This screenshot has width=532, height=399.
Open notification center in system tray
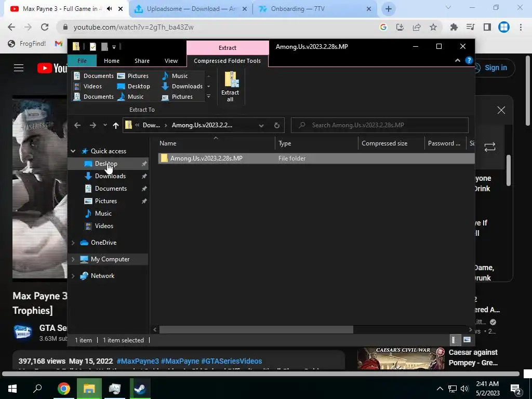(516, 389)
